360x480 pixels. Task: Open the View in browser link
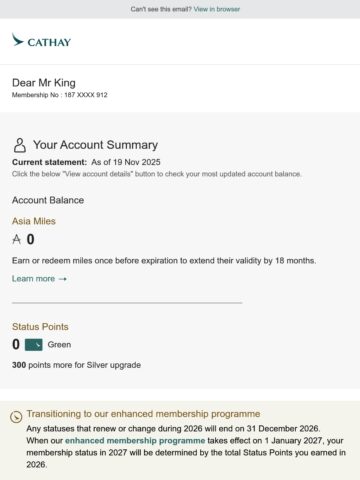[x=217, y=9]
